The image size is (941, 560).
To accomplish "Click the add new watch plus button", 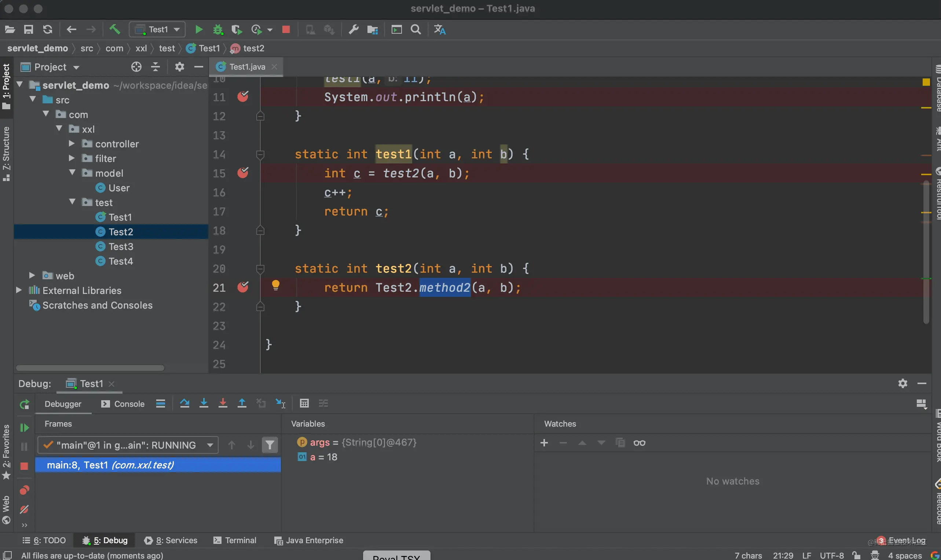I will point(544,443).
